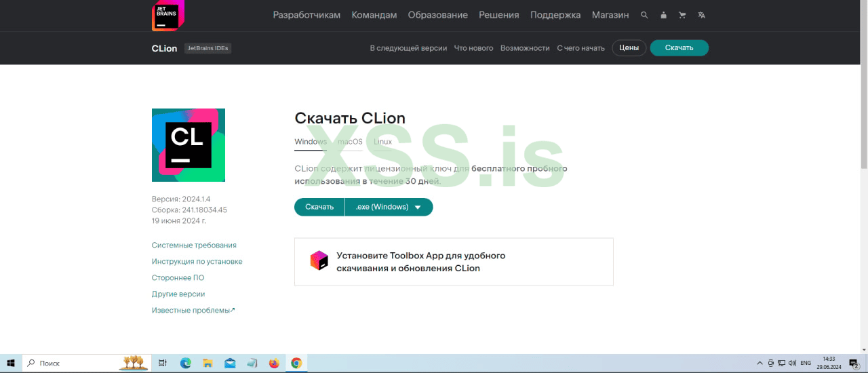Viewport: 868px width, 373px height.
Task: Click the 19 июня 2024 г. date text
Action: (179, 221)
